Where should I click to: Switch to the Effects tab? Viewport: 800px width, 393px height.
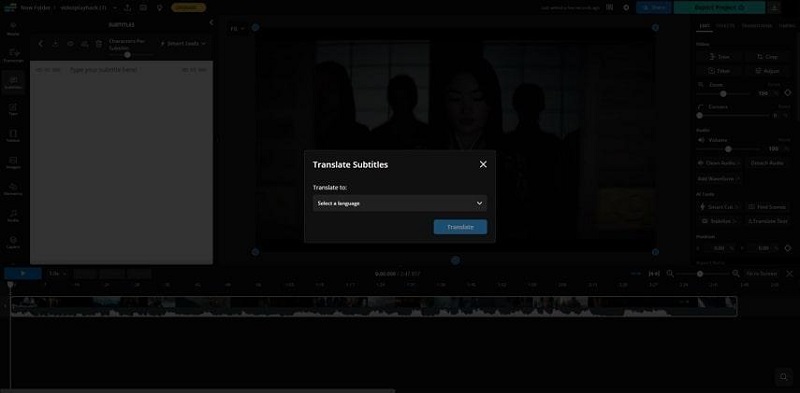pos(725,26)
